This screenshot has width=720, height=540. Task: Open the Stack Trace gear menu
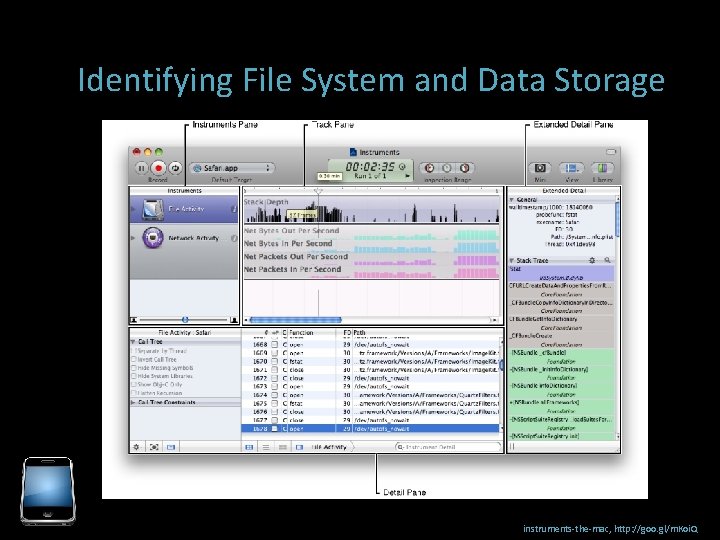click(x=592, y=260)
